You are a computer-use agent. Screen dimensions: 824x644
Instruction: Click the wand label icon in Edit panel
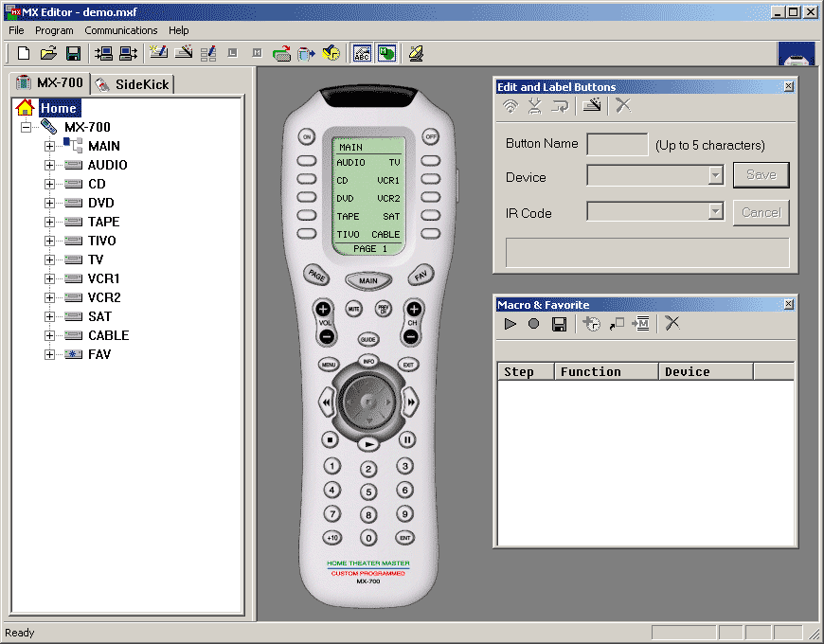pos(592,105)
